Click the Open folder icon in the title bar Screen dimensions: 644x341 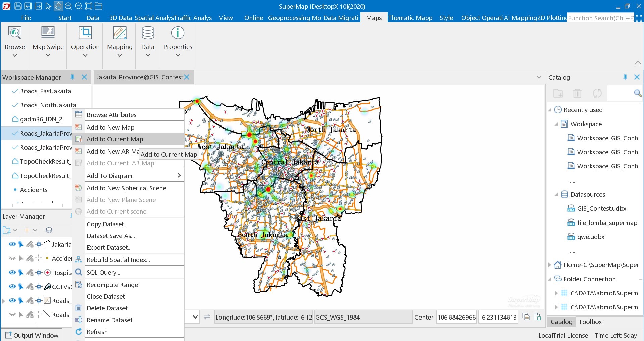(x=98, y=6)
